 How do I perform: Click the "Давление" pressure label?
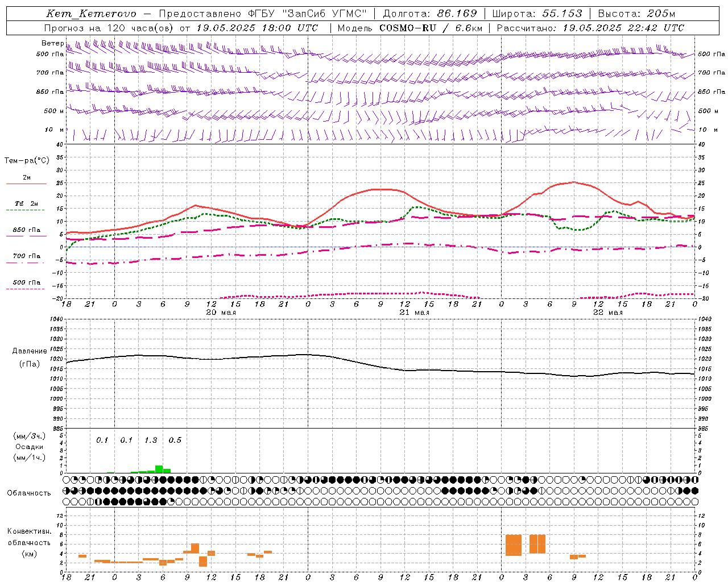tap(30, 351)
